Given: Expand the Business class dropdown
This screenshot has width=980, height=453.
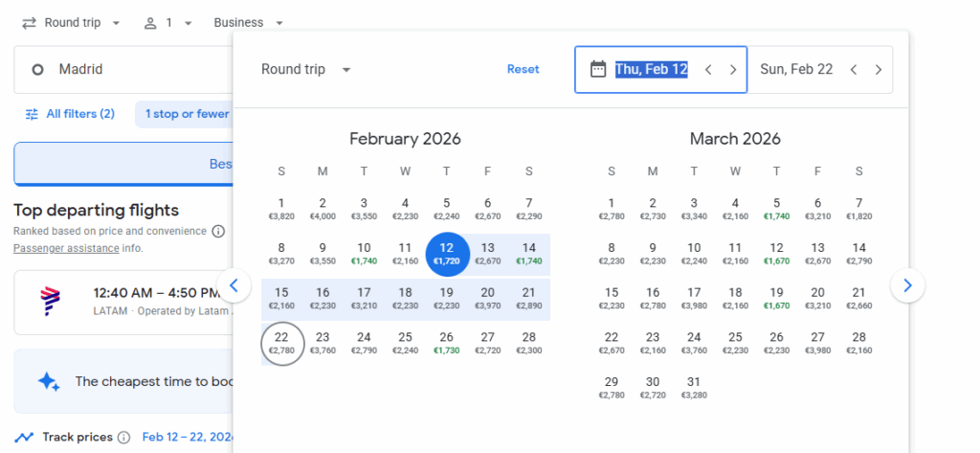Looking at the screenshot, I should [x=249, y=22].
